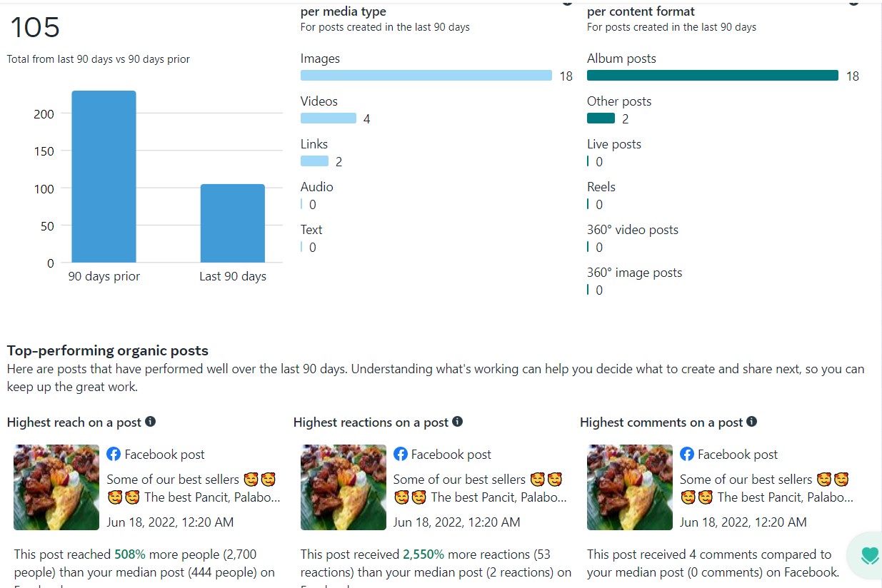The width and height of the screenshot is (882, 588).
Task: Click Facebook logo in highest reach post card
Action: [x=114, y=454]
